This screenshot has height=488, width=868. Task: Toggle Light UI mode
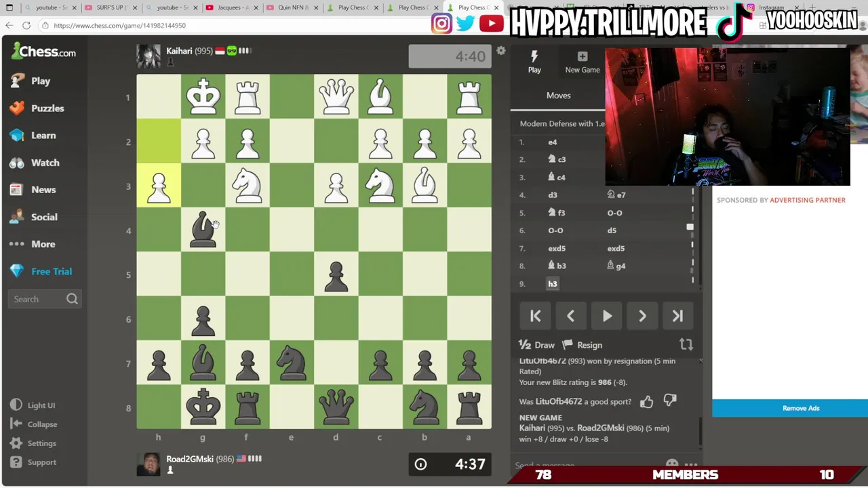pos(33,405)
